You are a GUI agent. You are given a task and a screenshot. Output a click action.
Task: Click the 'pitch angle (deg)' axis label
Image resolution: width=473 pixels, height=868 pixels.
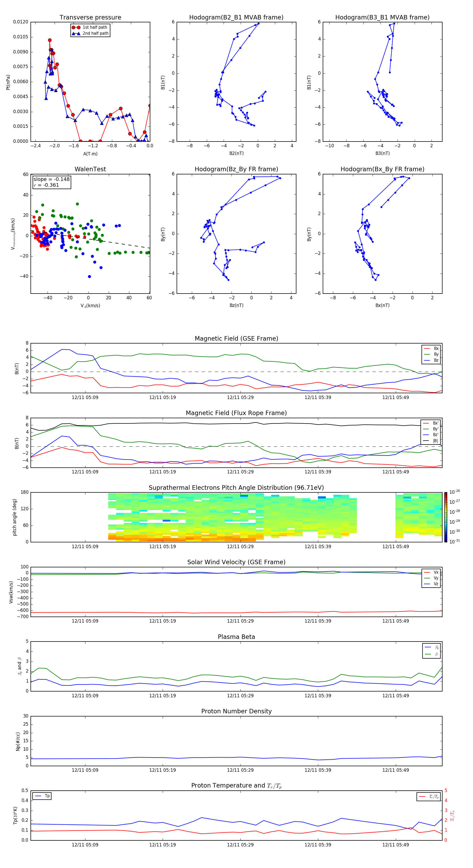click(14, 517)
